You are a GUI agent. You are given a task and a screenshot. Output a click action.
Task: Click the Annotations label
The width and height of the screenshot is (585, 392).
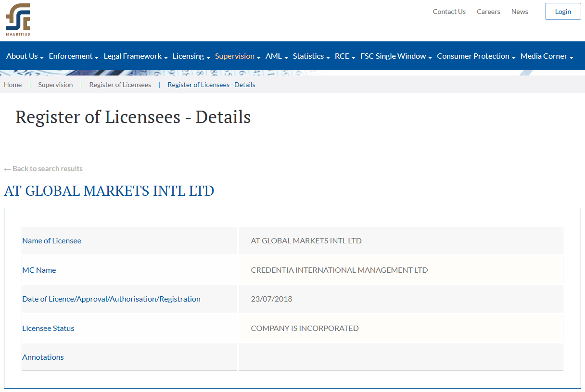(x=43, y=357)
